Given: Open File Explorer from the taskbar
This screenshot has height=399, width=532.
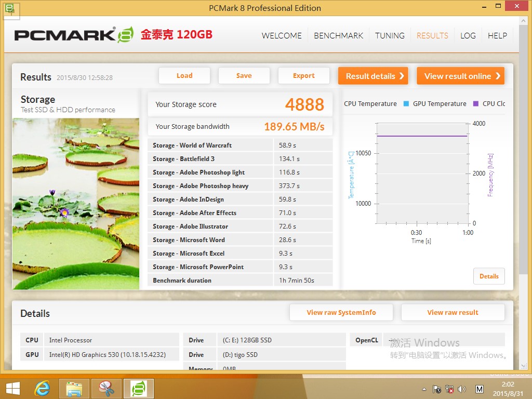Looking at the screenshot, I should click(74, 389).
